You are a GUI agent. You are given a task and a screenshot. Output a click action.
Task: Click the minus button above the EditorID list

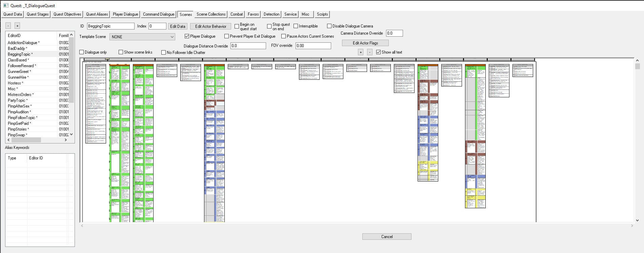tap(8, 26)
